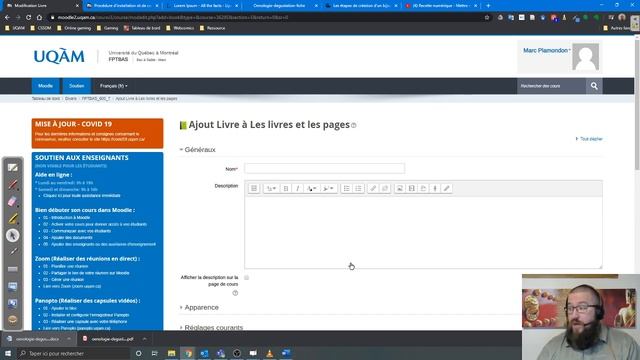
Task: Insert media file in description editor
Action: tap(411, 188)
